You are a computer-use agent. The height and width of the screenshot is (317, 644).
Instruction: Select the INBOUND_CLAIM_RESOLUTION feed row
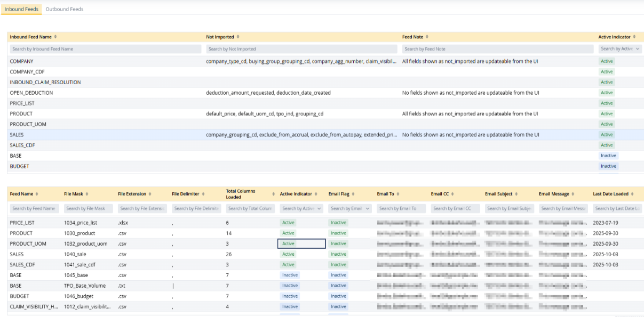[x=45, y=83]
